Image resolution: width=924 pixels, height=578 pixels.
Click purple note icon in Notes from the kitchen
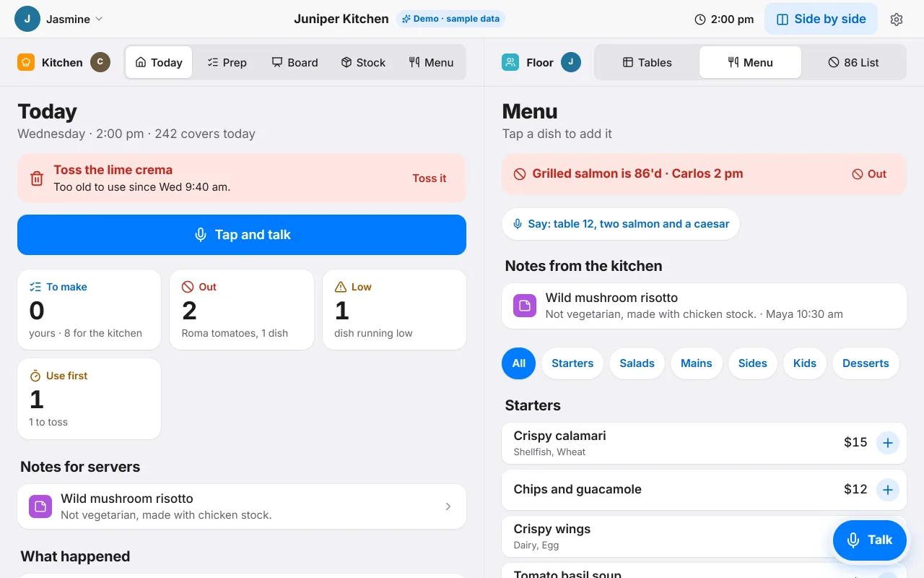[525, 306]
